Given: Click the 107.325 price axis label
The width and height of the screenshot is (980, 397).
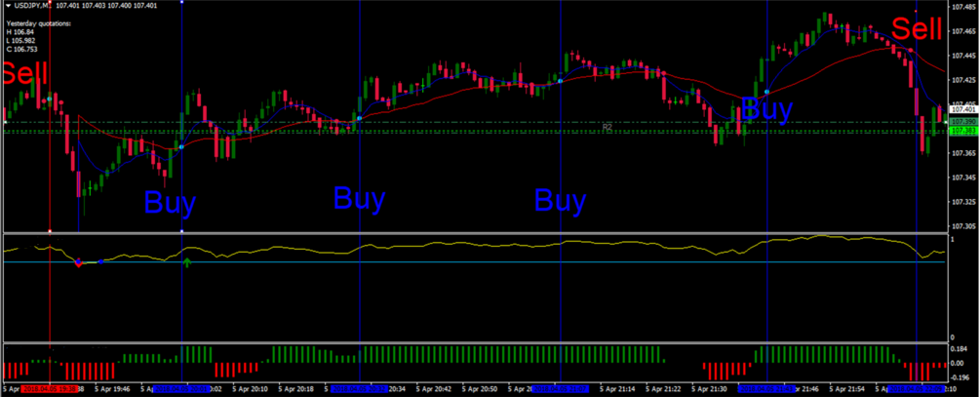Looking at the screenshot, I should (x=962, y=202).
